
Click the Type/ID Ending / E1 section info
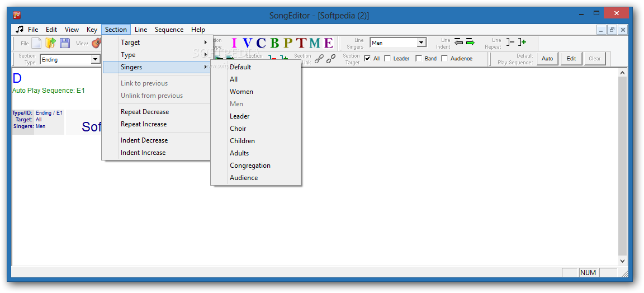[37, 112]
